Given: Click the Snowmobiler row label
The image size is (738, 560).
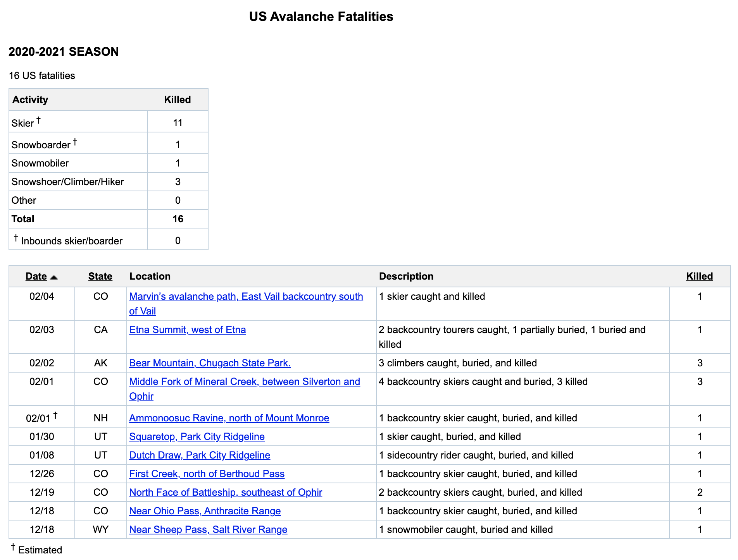Looking at the screenshot, I should click(x=40, y=163).
